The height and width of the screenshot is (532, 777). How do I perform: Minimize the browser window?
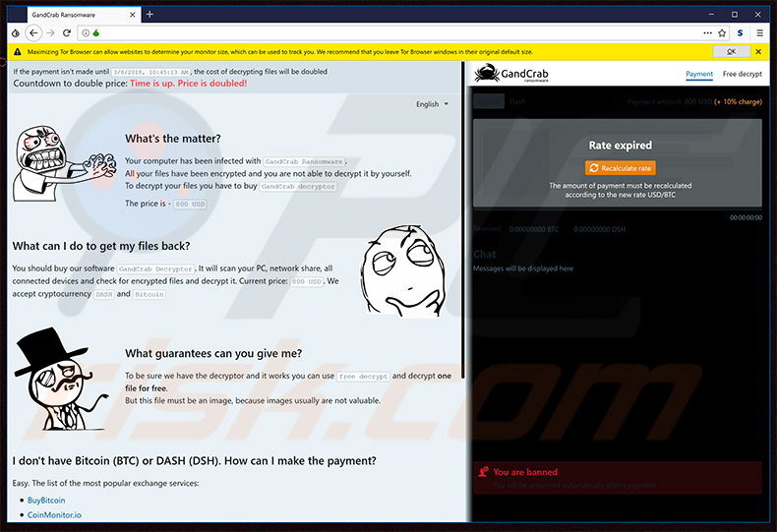pyautogui.click(x=711, y=15)
